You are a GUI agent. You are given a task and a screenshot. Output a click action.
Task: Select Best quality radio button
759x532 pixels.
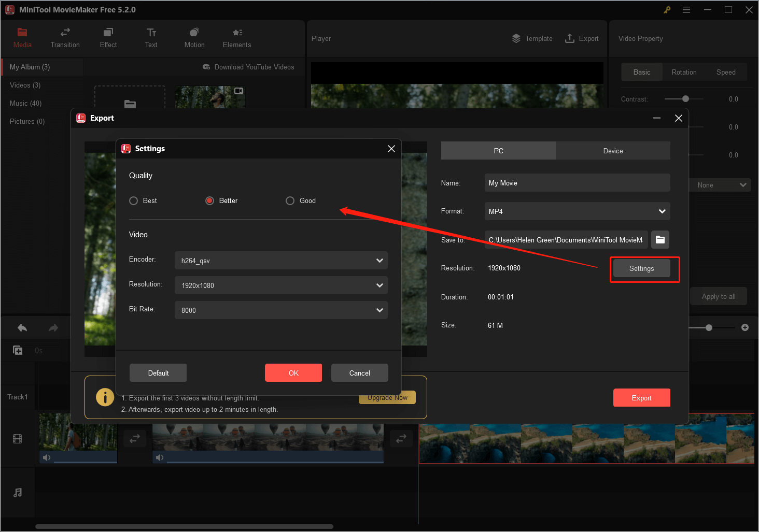pos(134,201)
